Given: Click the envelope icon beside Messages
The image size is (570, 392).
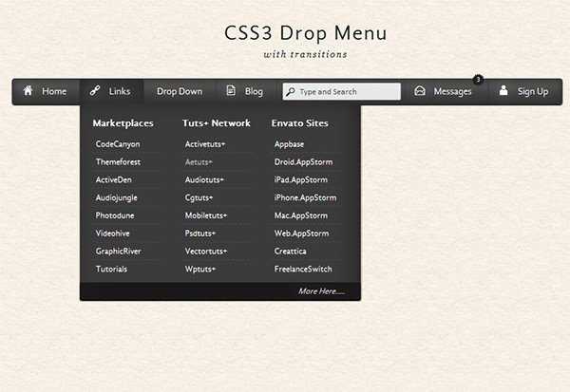Looking at the screenshot, I should coord(420,91).
